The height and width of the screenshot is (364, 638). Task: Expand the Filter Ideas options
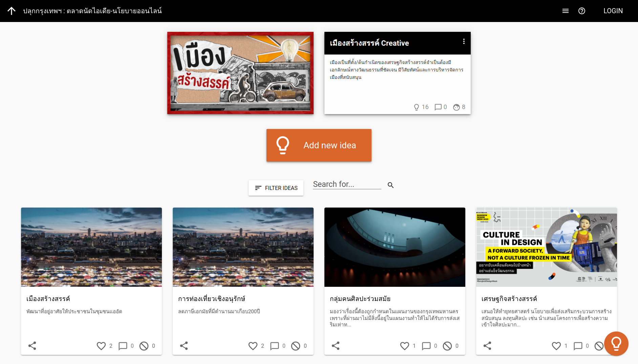[276, 188]
